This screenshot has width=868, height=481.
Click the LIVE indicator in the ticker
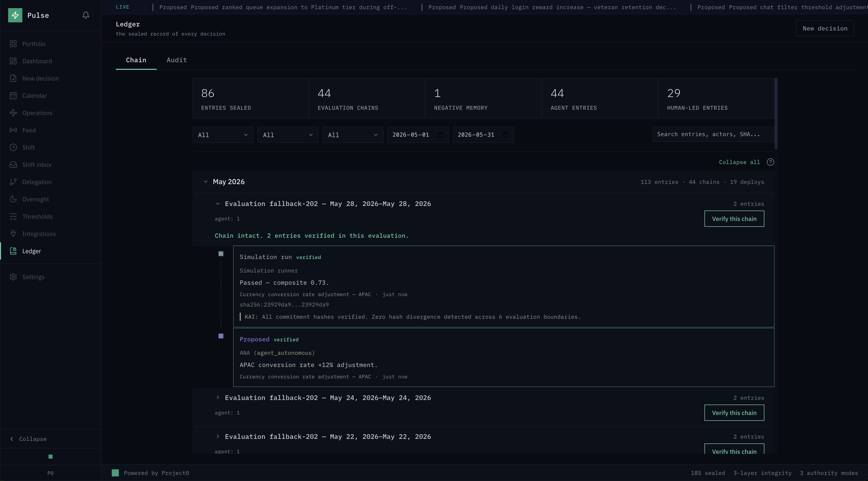pyautogui.click(x=123, y=7)
